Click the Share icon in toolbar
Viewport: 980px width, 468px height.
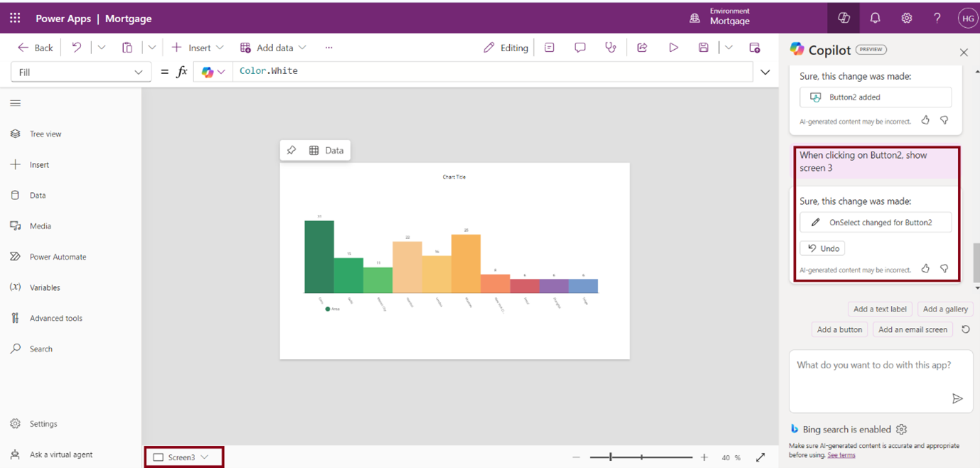point(641,48)
